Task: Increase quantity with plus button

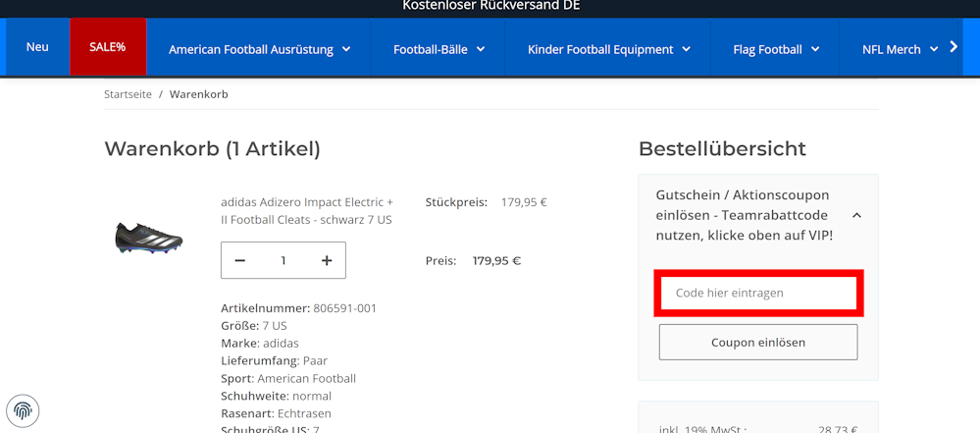Action: pyautogui.click(x=327, y=260)
